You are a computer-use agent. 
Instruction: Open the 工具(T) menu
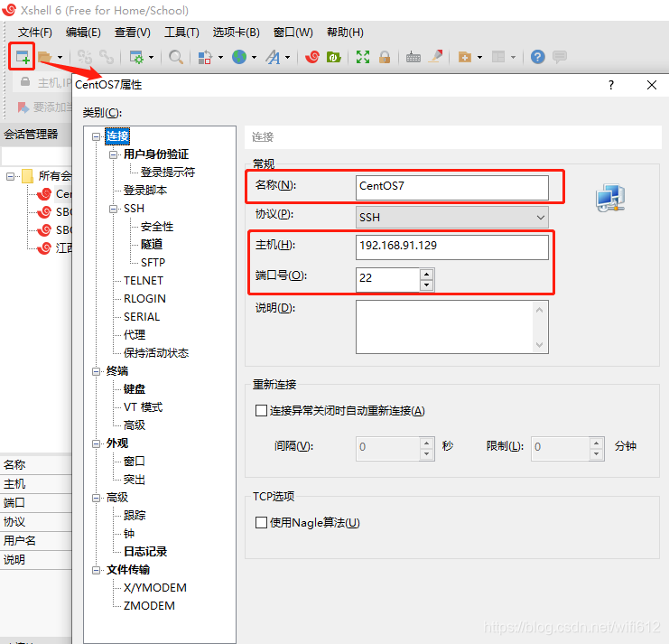pyautogui.click(x=181, y=33)
